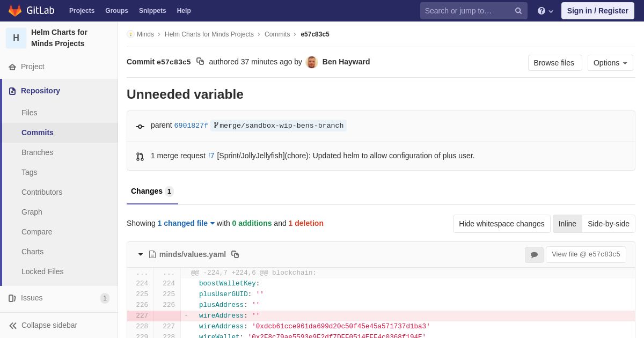Click the Project sidebar item
This screenshot has height=338, width=644.
click(x=59, y=67)
